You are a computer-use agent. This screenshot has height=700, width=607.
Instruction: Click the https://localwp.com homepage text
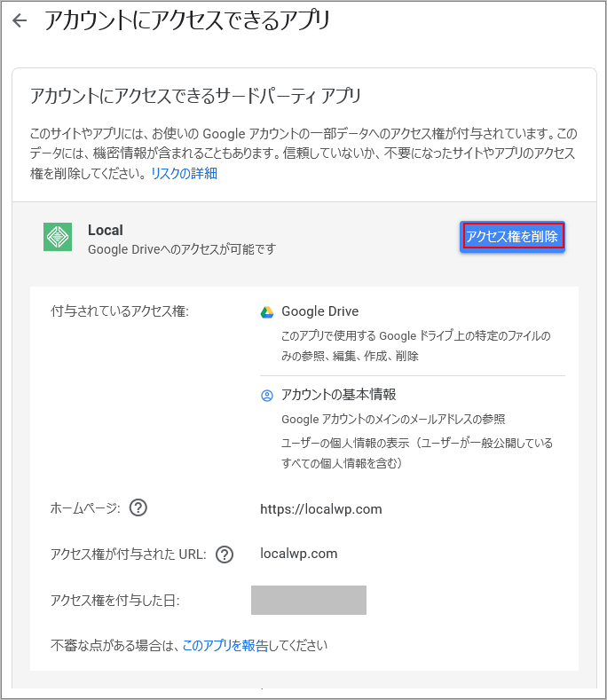[x=321, y=509]
